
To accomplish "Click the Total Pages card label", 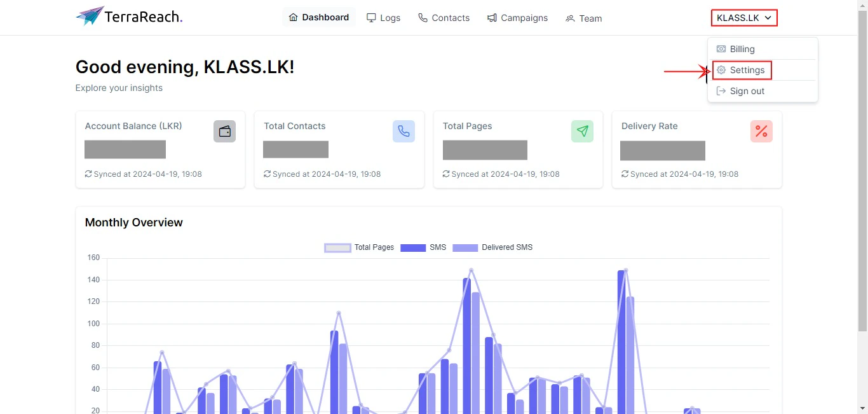I will point(468,126).
